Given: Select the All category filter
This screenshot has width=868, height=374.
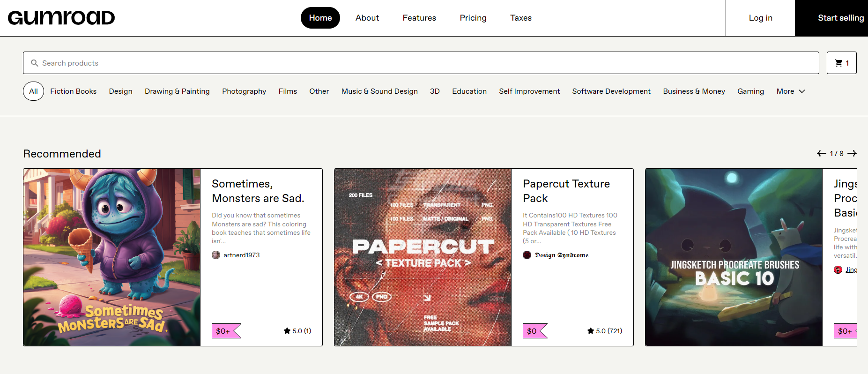Looking at the screenshot, I should tap(33, 91).
